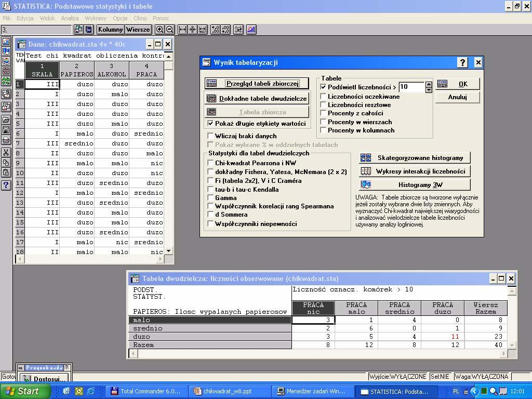This screenshot has height=399, width=532.
Task: Toggle Podświetl liczebności checkbox
Action: pos(323,87)
